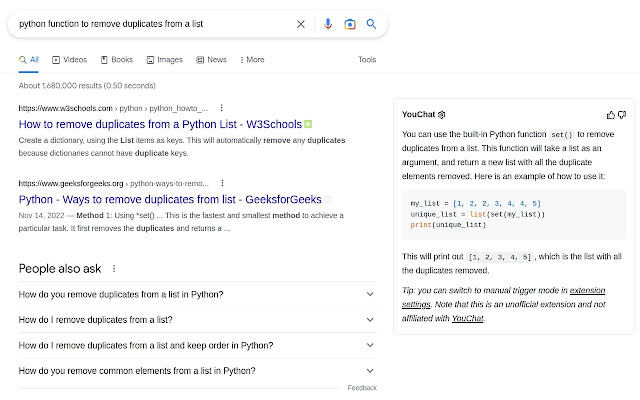Click into the Google search input field
640x400 pixels.
point(150,24)
